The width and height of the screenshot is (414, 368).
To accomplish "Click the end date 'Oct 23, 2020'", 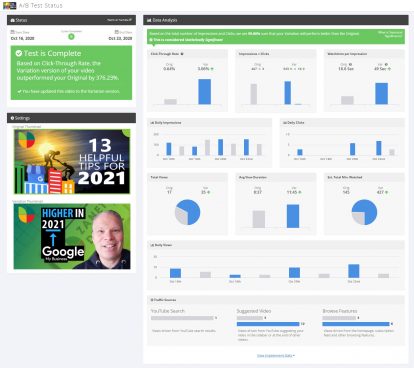I will click(x=120, y=38).
